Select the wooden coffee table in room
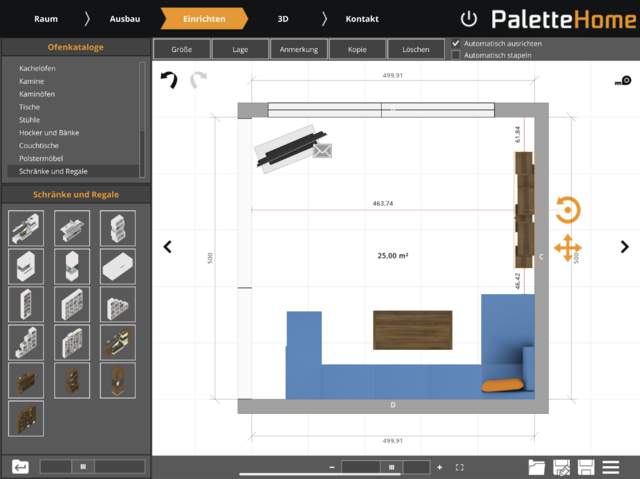The height and width of the screenshot is (479, 640). (x=413, y=330)
